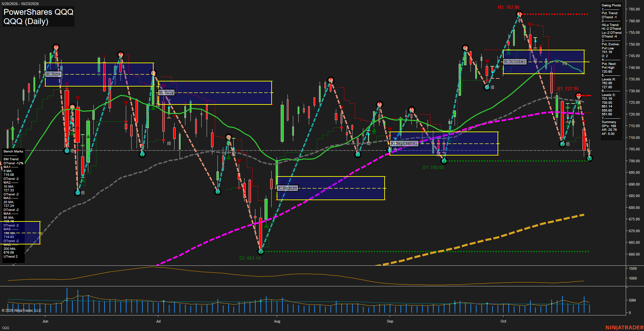Click the Oct label on the time axis

click(503, 321)
